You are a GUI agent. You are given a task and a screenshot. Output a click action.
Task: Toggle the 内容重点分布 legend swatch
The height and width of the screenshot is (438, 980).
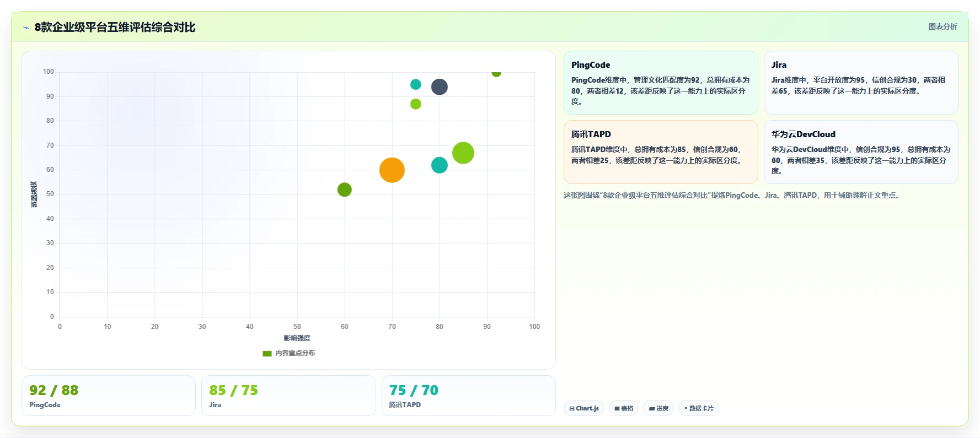click(267, 353)
